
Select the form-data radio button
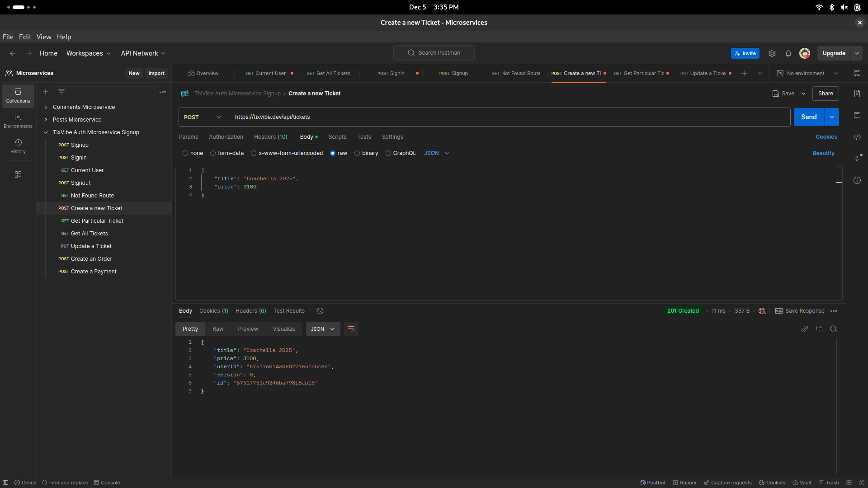pos(213,153)
